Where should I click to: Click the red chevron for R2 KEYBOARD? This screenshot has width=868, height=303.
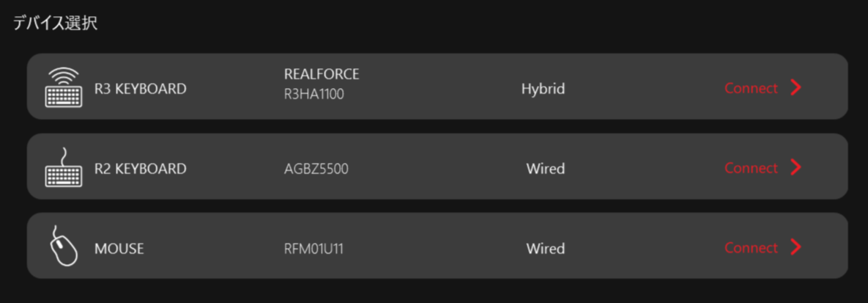tap(795, 167)
